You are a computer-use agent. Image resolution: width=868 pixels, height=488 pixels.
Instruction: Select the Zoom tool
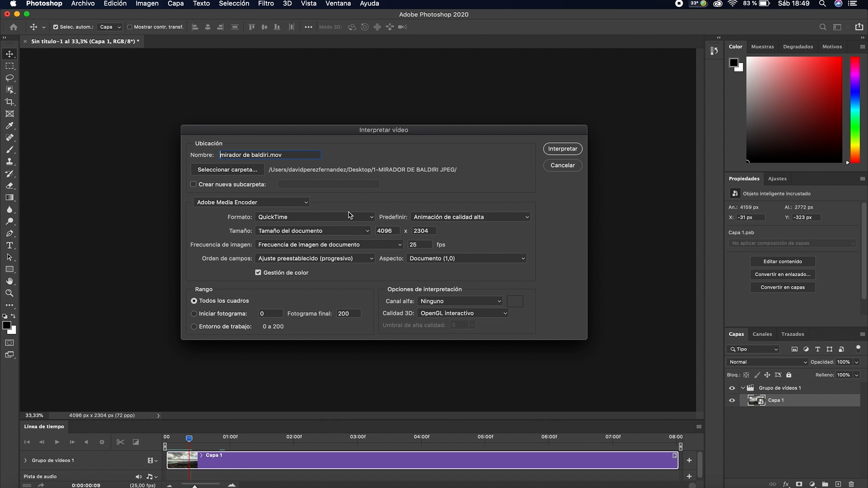[x=9, y=293]
